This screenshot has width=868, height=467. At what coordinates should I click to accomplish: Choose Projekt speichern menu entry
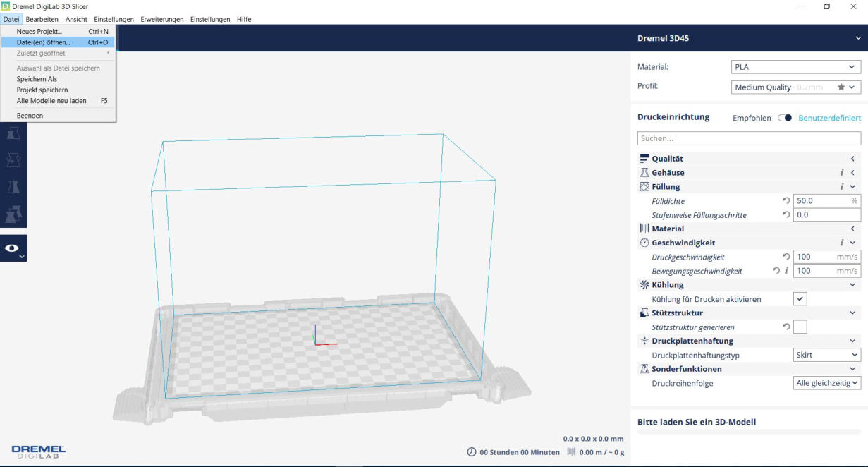(59, 90)
